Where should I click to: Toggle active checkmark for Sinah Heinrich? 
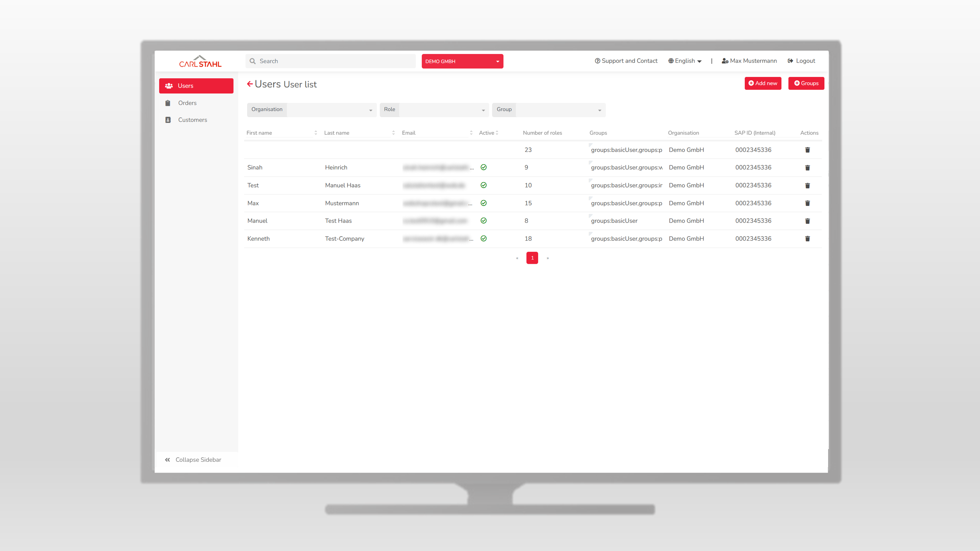[x=484, y=167]
